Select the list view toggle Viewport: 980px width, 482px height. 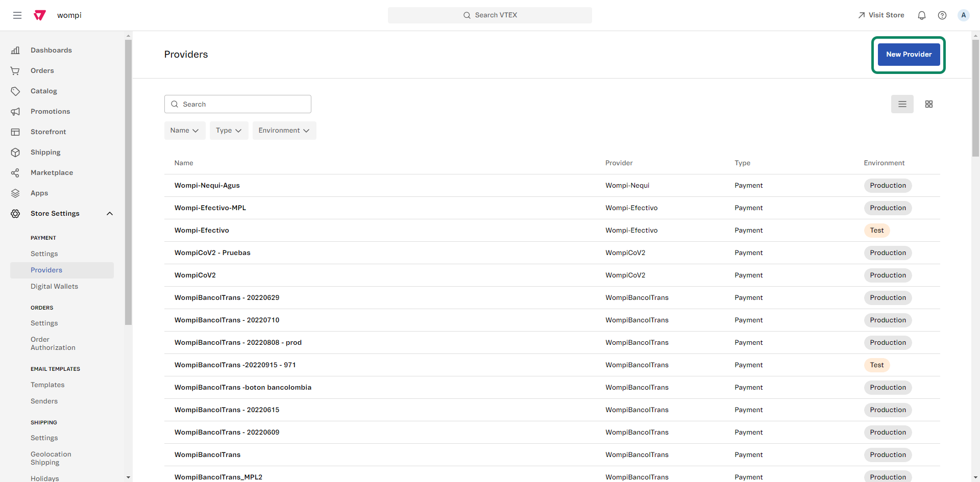pyautogui.click(x=902, y=104)
